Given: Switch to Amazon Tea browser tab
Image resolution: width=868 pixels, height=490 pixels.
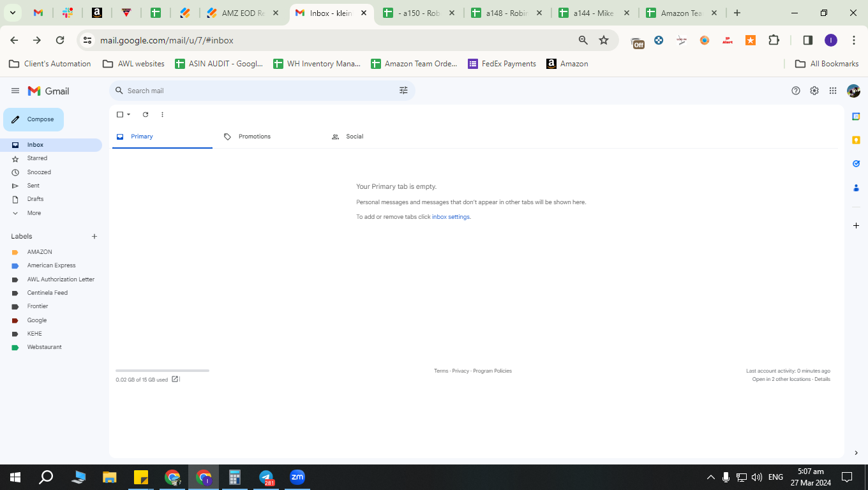Looking at the screenshot, I should (x=682, y=13).
